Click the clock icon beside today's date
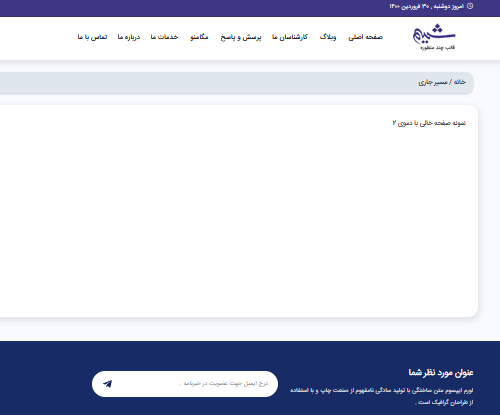This screenshot has height=415, width=500. click(470, 6)
